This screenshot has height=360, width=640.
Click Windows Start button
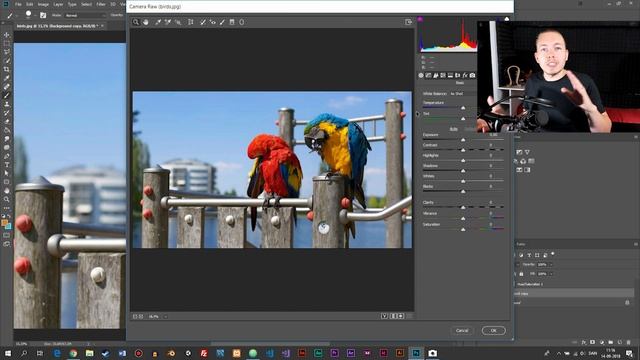point(8,353)
